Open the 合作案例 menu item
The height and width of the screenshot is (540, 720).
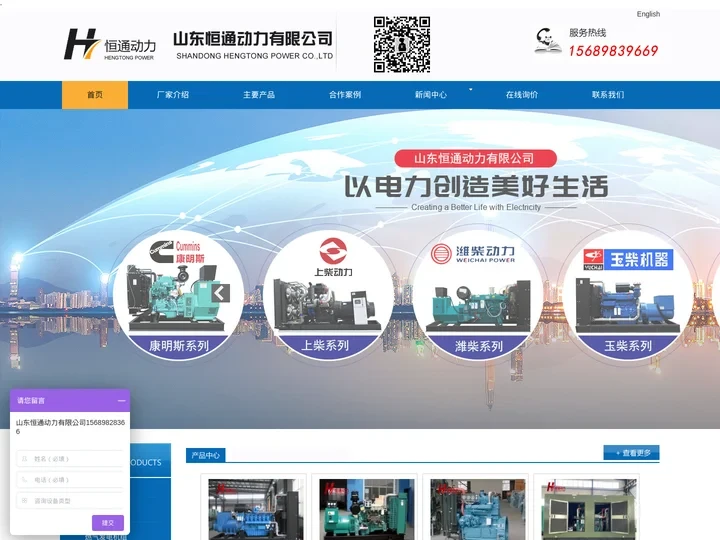point(345,95)
